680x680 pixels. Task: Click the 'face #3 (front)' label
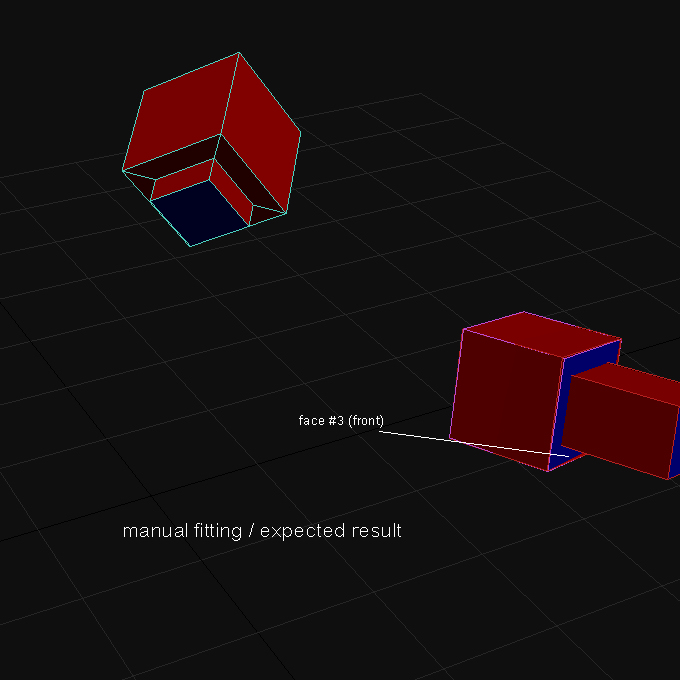tap(341, 421)
